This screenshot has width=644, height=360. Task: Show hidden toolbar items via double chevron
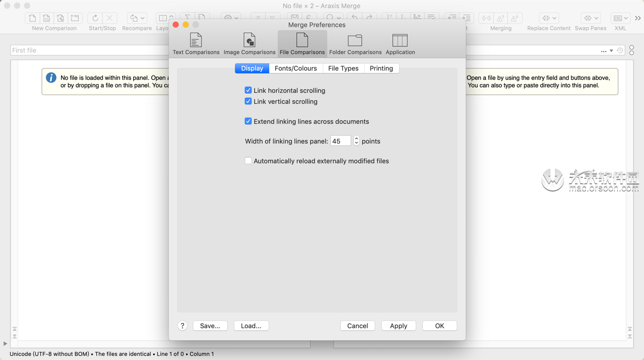tap(637, 18)
